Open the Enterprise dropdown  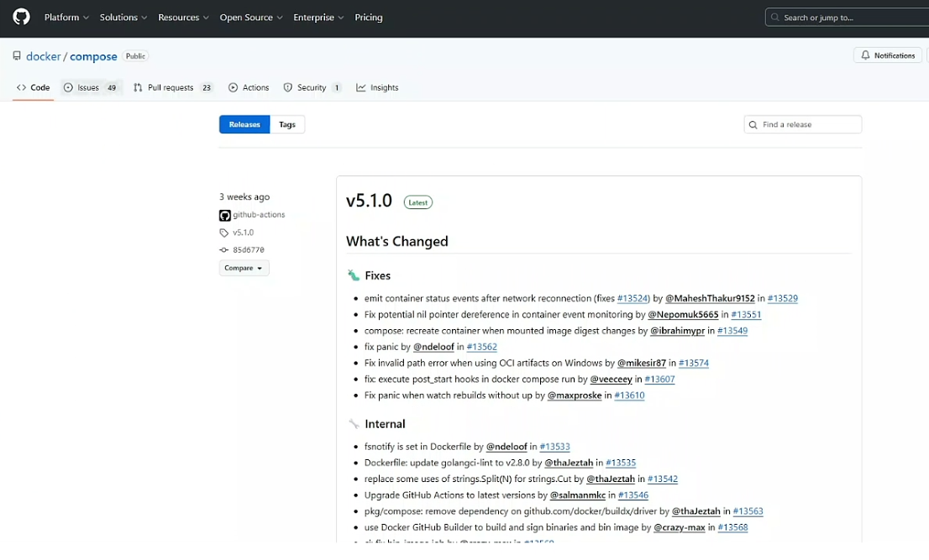318,17
